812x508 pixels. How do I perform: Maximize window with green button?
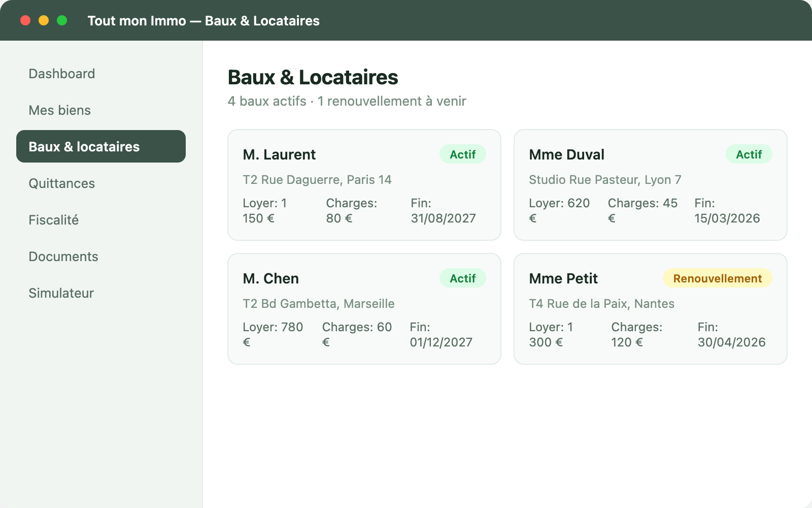62,20
